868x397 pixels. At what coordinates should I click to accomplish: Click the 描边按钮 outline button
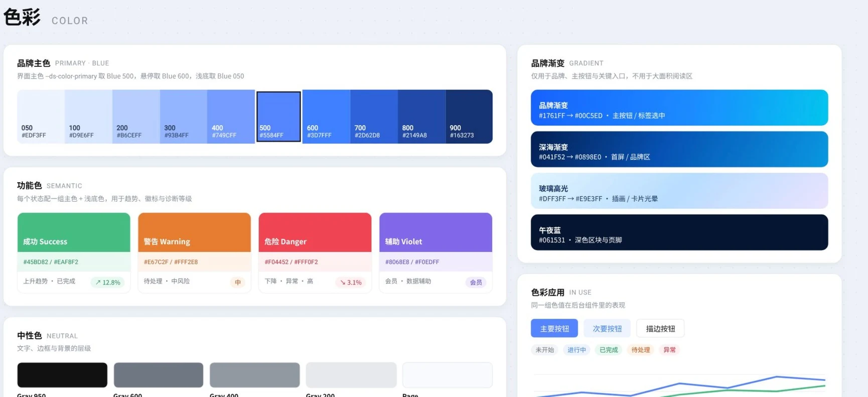click(x=660, y=328)
